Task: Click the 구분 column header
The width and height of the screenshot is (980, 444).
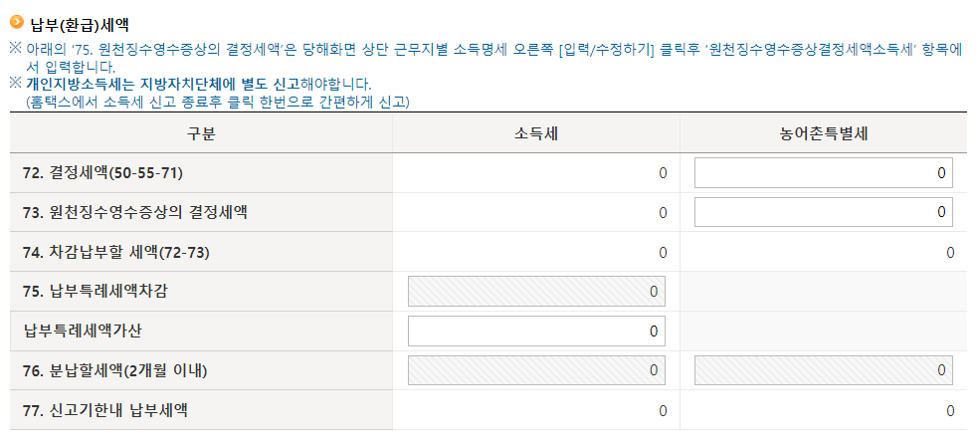Action: pos(201,133)
